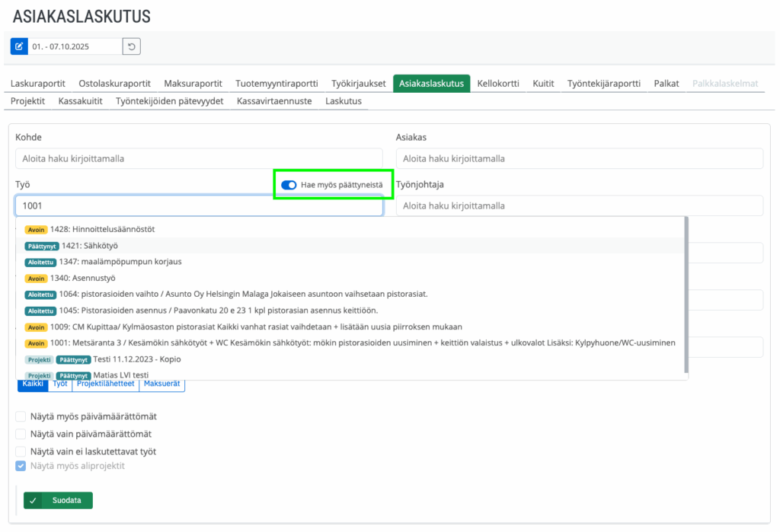
Task: Click the reset date range icon
Action: pos(131,46)
